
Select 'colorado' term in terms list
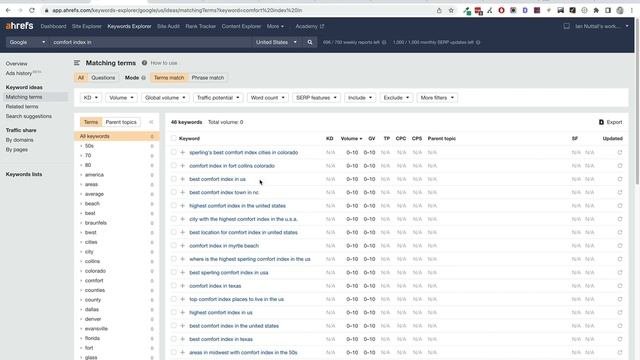[x=95, y=271]
